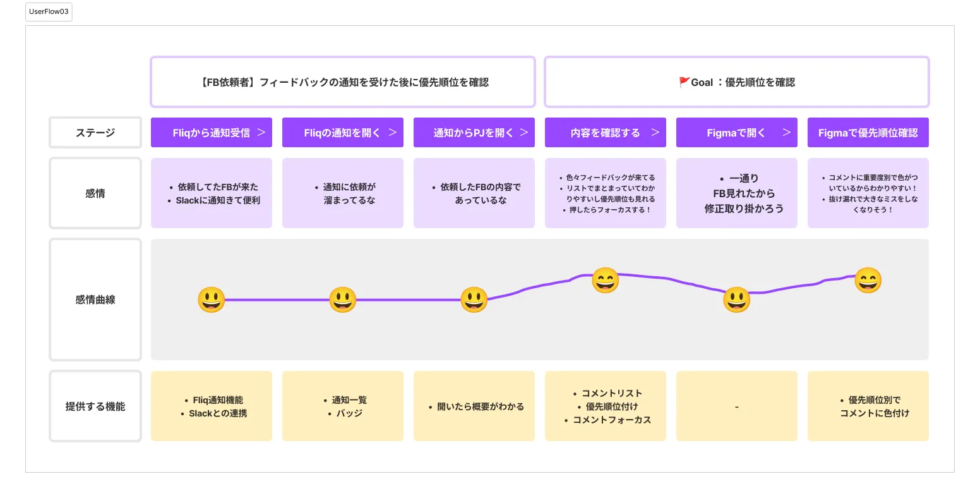Select the UserFlow03 frame label
The width and height of the screenshot is (980, 498).
point(49,12)
